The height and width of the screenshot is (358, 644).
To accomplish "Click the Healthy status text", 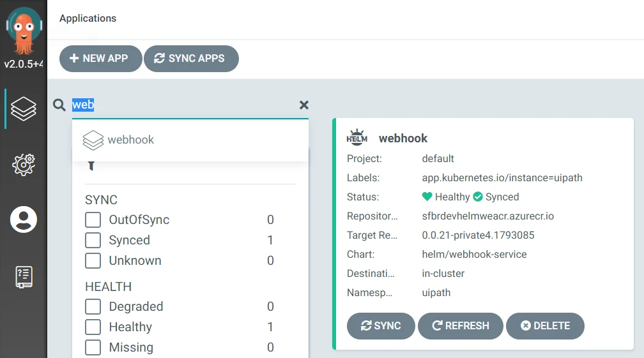I will [x=452, y=197].
